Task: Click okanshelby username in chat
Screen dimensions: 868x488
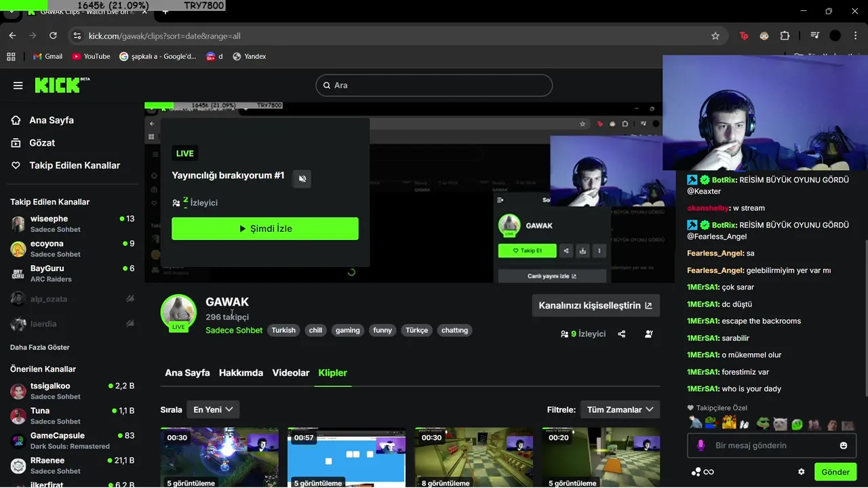Action: [708, 208]
